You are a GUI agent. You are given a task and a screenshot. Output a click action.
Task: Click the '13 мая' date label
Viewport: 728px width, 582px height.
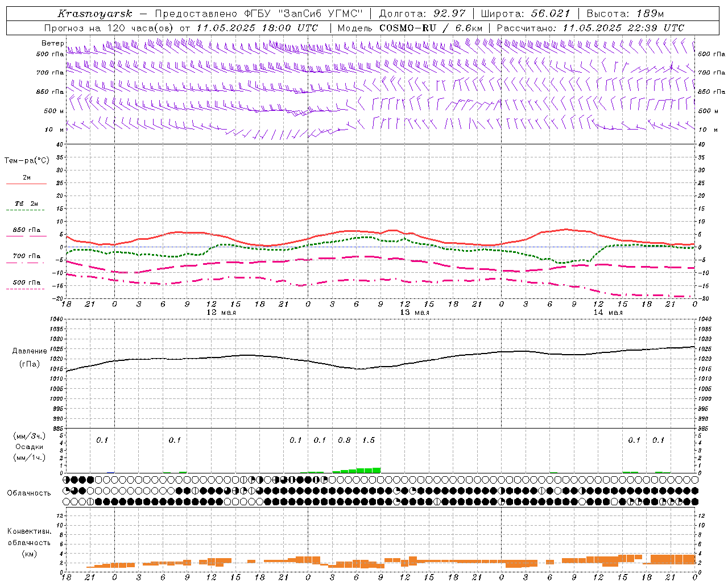click(415, 313)
